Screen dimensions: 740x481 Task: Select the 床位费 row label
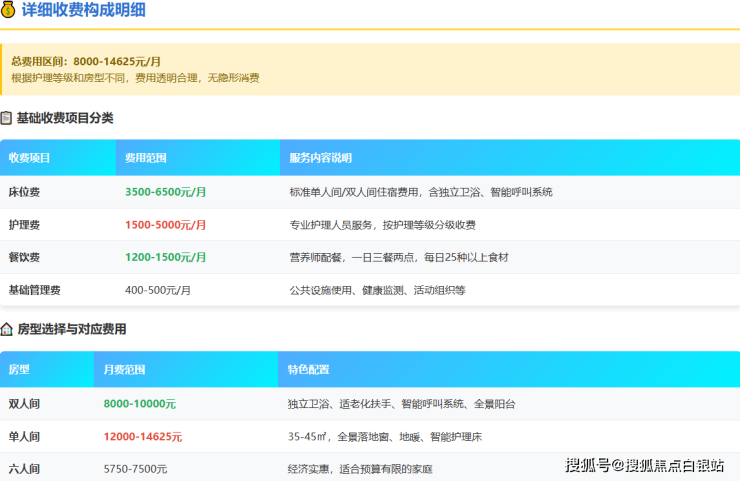pos(25,192)
